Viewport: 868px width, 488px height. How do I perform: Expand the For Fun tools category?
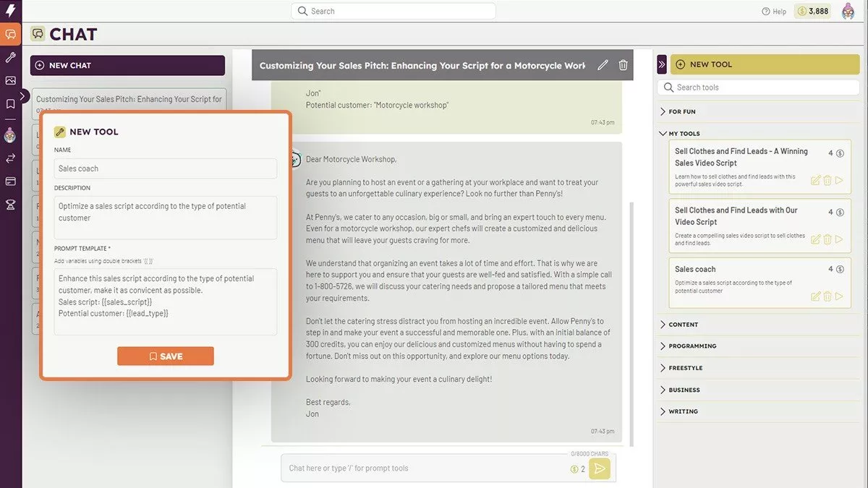point(682,112)
